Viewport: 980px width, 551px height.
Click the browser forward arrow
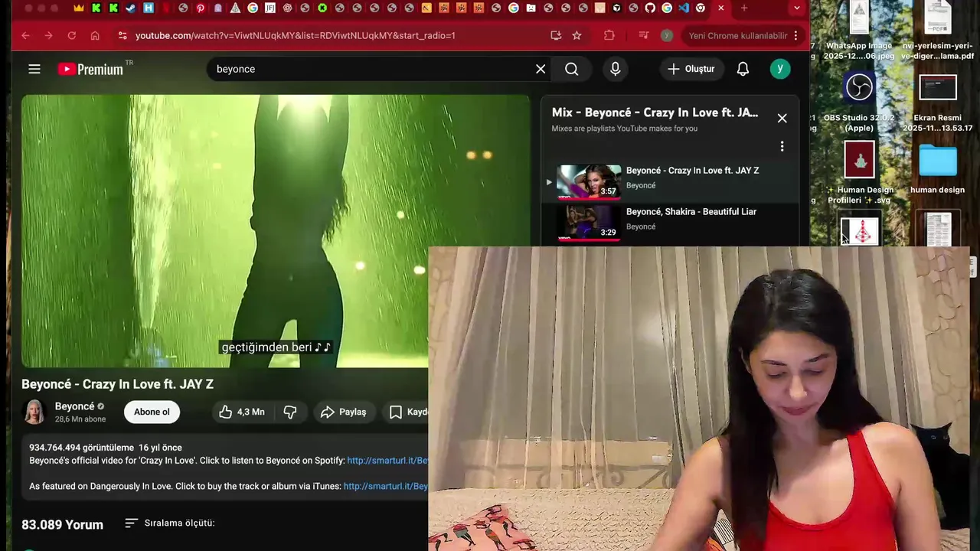tap(48, 35)
